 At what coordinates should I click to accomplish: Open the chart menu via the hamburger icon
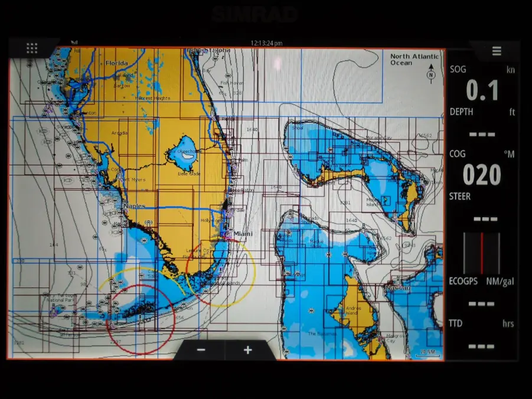pos(496,51)
